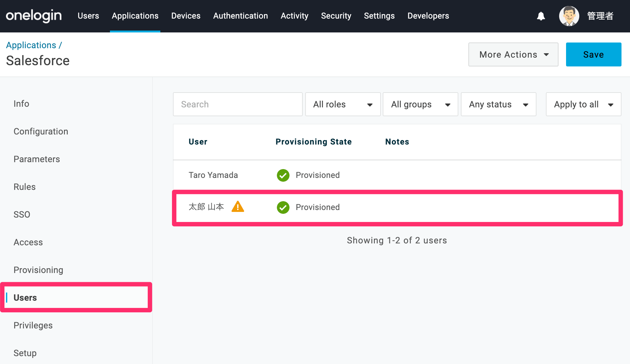This screenshot has height=364, width=630.
Task: Open the Developers navigation menu
Action: coord(428,16)
